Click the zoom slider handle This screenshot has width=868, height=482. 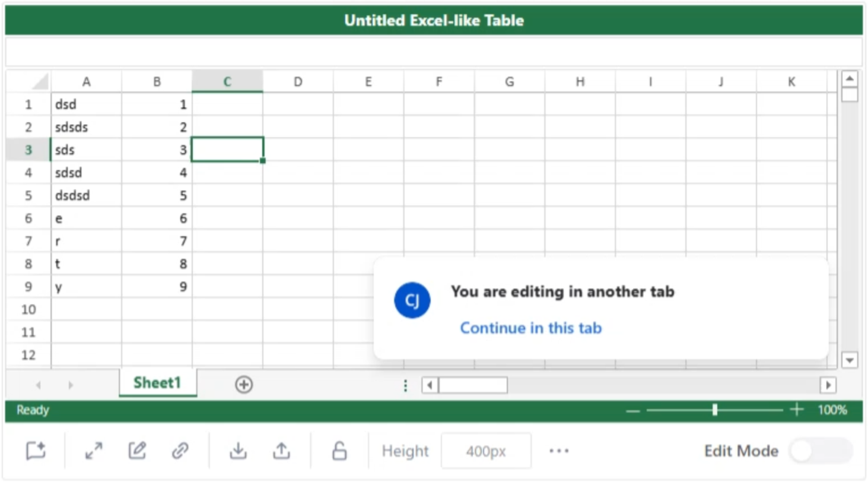point(715,410)
